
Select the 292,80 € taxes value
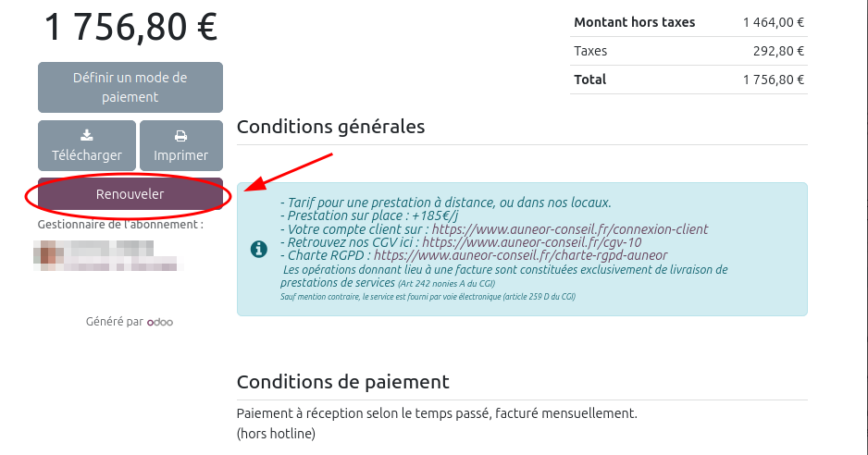tap(778, 51)
